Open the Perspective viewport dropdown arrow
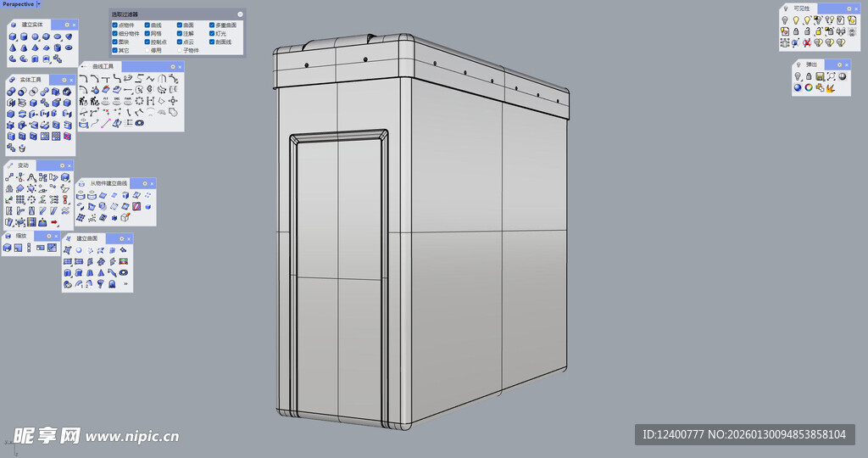 coord(38,4)
